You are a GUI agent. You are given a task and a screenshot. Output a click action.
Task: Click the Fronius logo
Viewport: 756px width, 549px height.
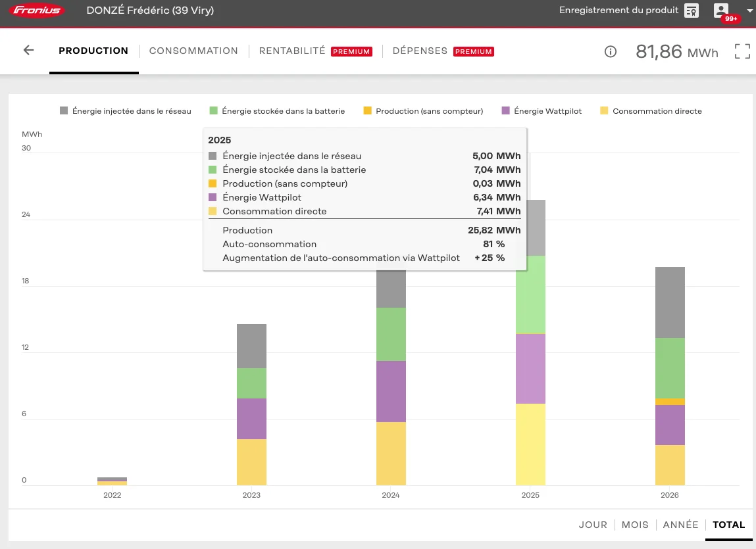click(x=37, y=10)
